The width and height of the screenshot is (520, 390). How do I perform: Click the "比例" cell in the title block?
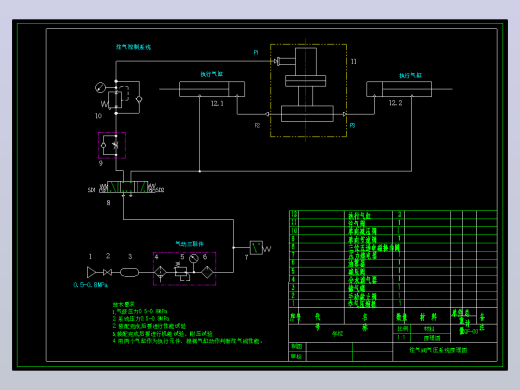[403, 329]
